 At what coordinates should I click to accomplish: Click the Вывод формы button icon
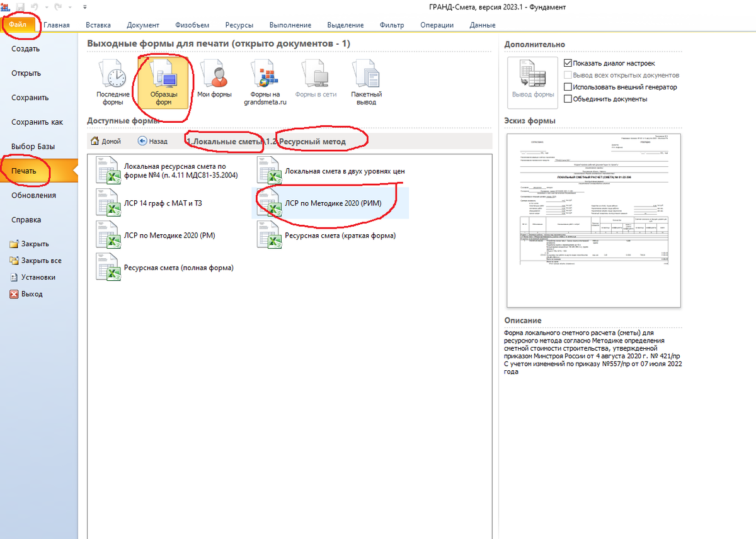pyautogui.click(x=533, y=82)
